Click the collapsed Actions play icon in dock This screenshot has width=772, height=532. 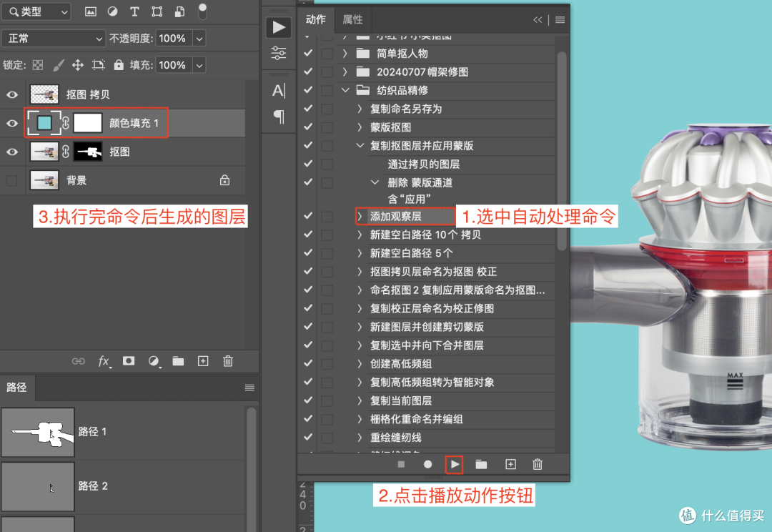coord(279,27)
